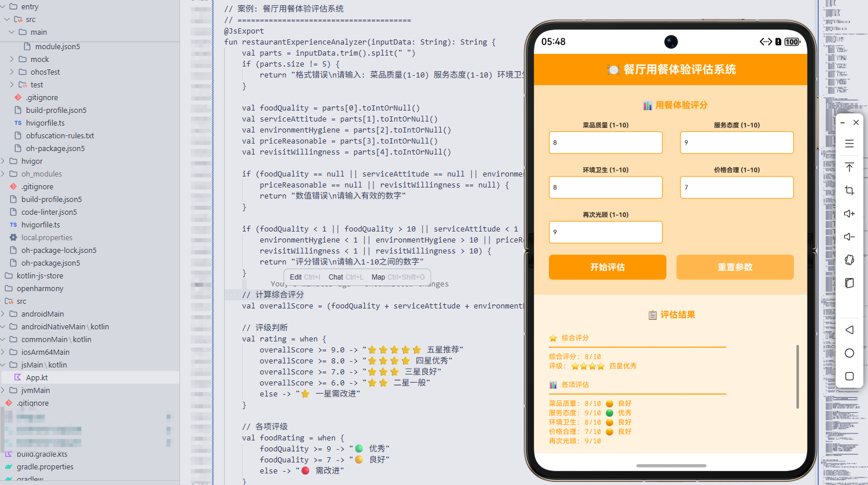Tap the 重置参数 button in the app

tap(735, 267)
